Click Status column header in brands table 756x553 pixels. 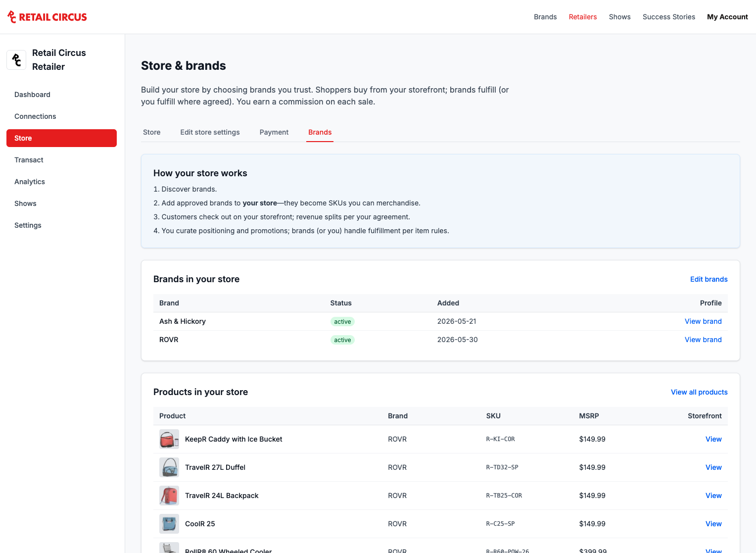[341, 303]
